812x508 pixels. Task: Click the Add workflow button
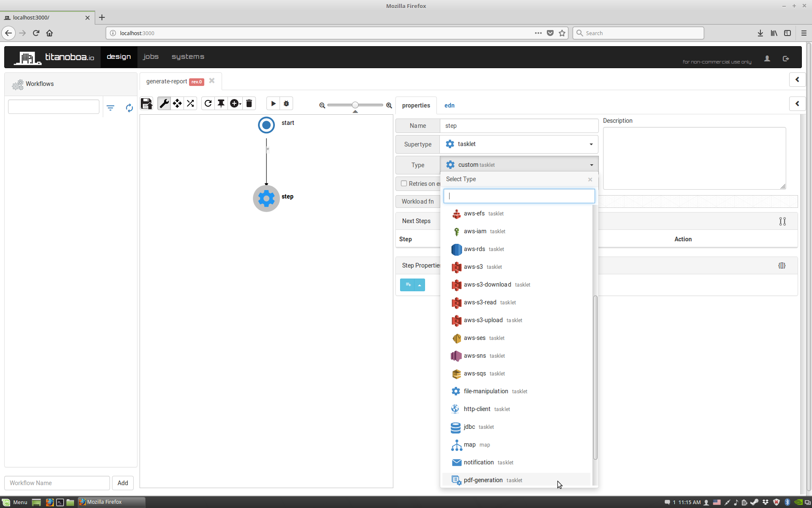click(123, 483)
